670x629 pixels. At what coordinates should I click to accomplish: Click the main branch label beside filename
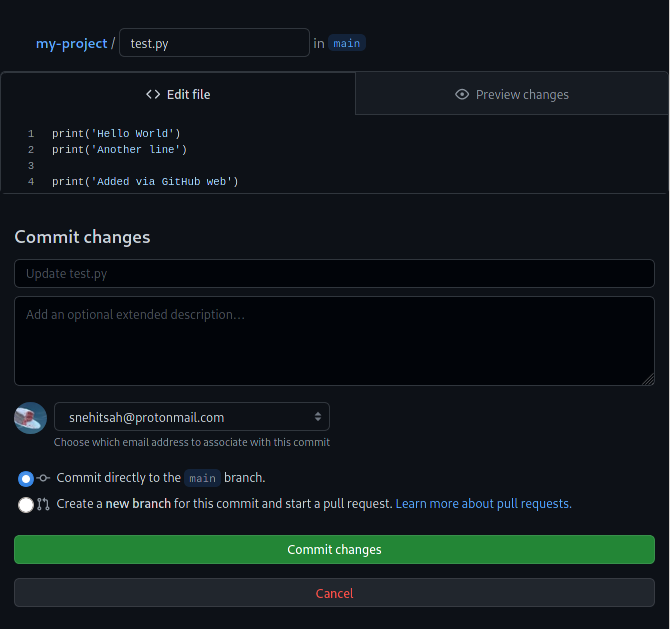(x=347, y=43)
